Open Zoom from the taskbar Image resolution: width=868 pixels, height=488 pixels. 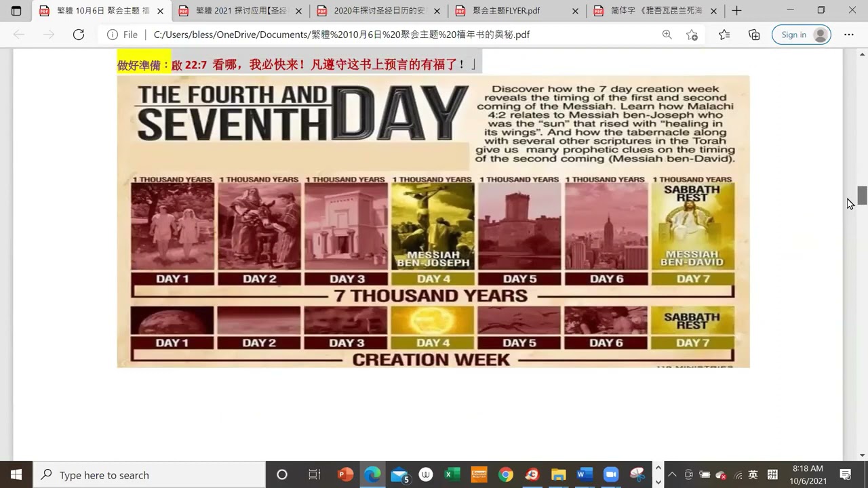tap(612, 474)
